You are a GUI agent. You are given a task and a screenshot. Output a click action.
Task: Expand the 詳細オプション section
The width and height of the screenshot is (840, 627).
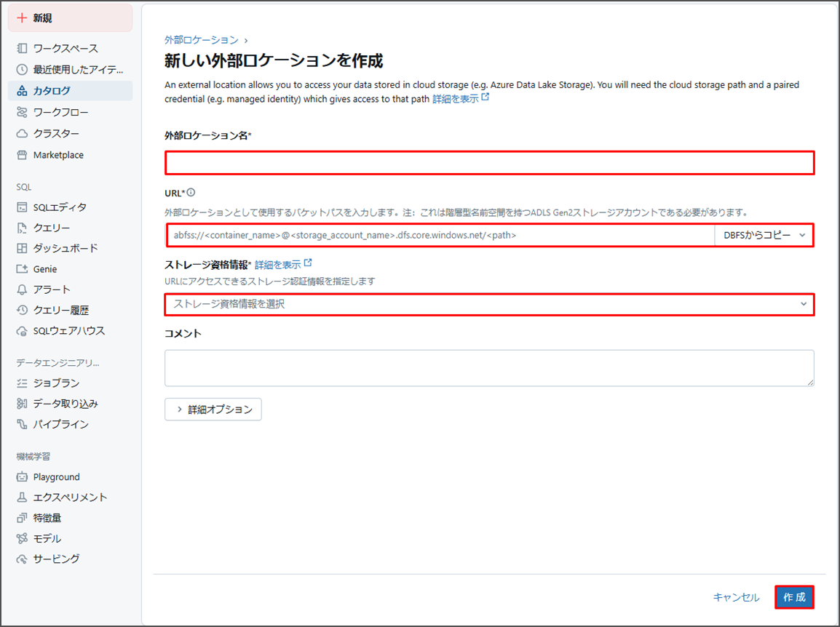coord(213,409)
